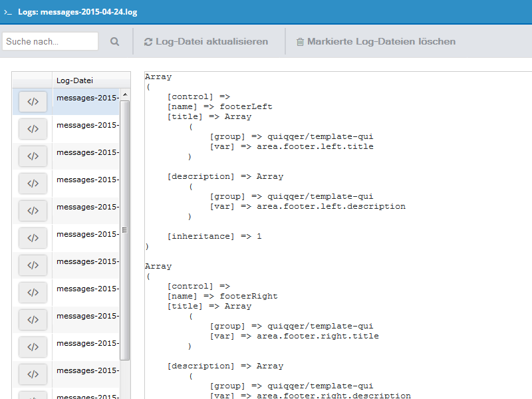Select the sixth row's code icon button
Image resolution: width=532 pixels, height=399 pixels.
[x=33, y=238]
